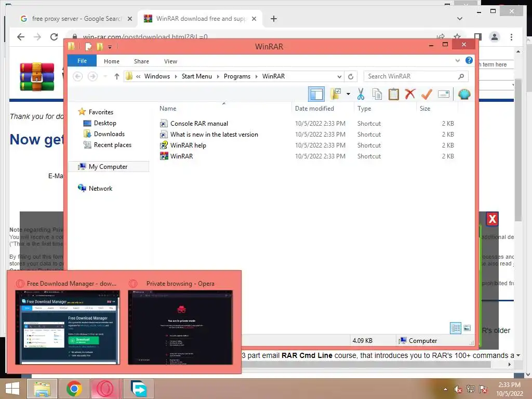Switch to details view in status bar
The height and width of the screenshot is (399, 532).
click(x=456, y=328)
